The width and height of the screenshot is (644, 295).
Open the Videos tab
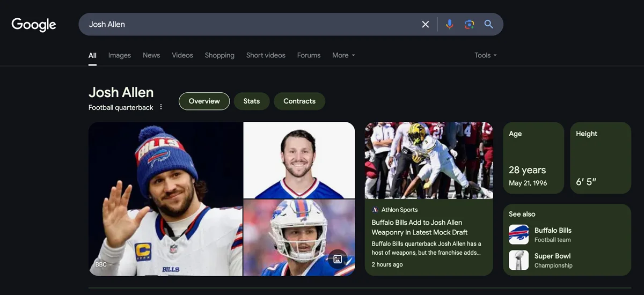point(182,55)
